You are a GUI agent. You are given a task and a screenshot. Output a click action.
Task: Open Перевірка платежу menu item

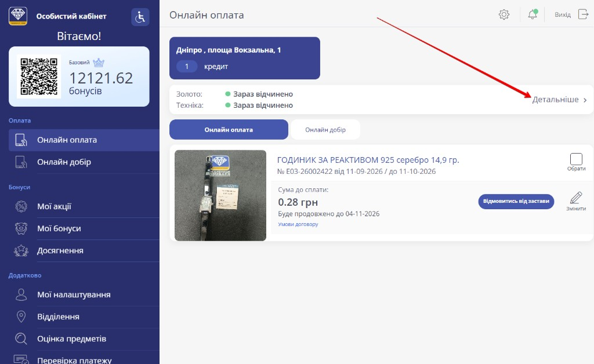[84, 358]
